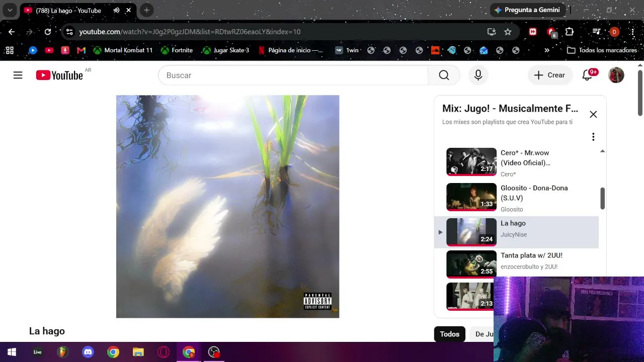
Task: Click the Gloosito channel name text
Action: (512, 210)
